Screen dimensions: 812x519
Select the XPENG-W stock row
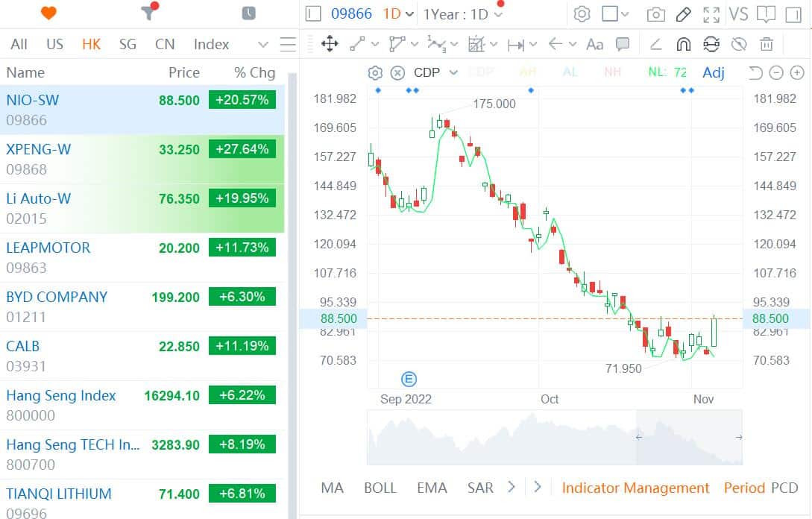(x=142, y=159)
